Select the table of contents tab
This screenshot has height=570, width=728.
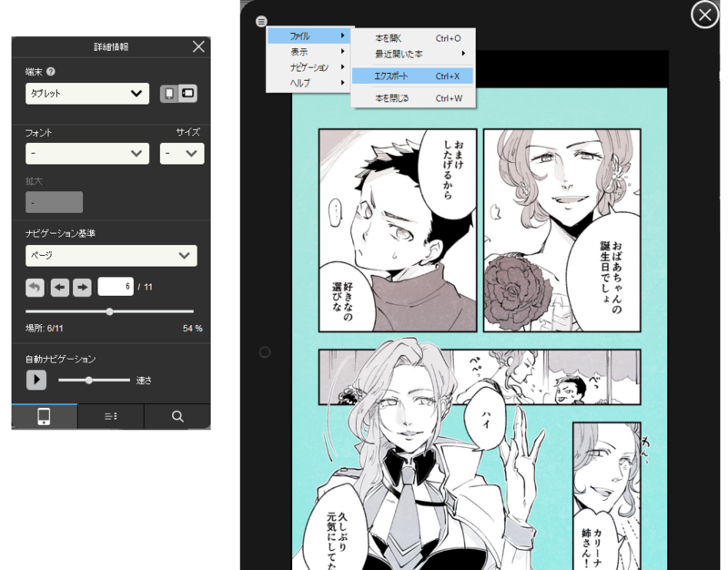pyautogui.click(x=110, y=416)
